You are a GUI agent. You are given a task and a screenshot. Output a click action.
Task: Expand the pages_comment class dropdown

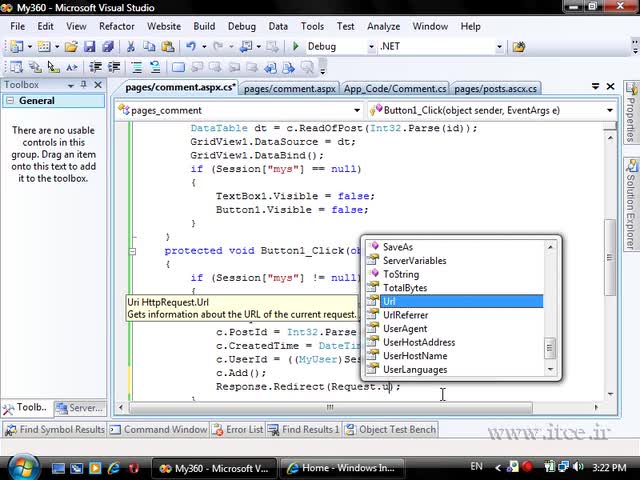357,110
